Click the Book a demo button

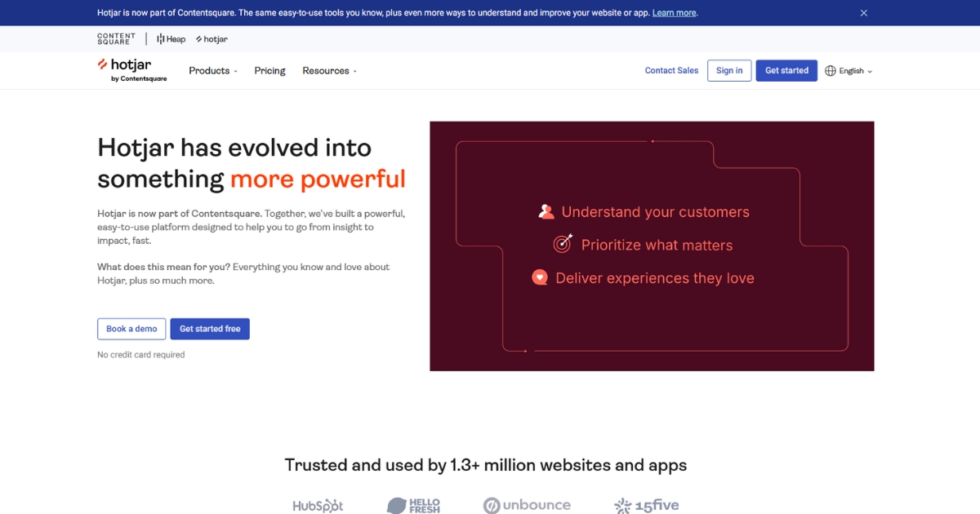(x=131, y=329)
